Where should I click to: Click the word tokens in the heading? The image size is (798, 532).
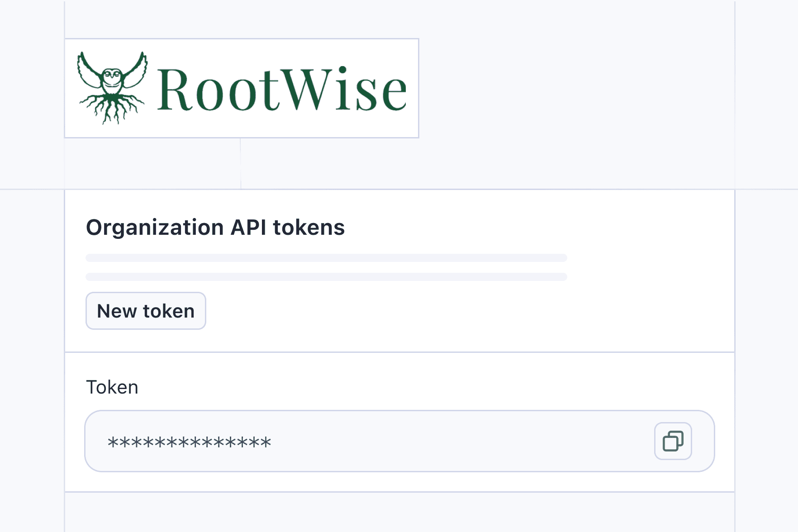point(309,227)
